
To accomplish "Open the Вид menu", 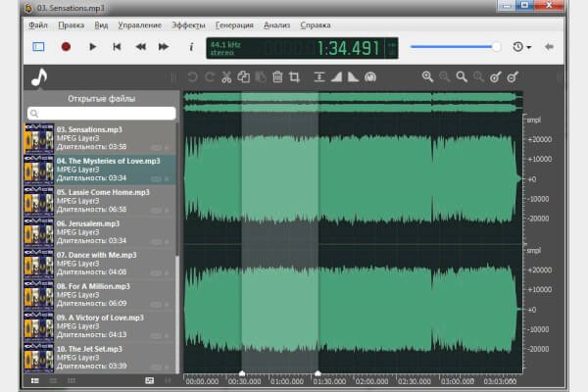I will click(101, 25).
